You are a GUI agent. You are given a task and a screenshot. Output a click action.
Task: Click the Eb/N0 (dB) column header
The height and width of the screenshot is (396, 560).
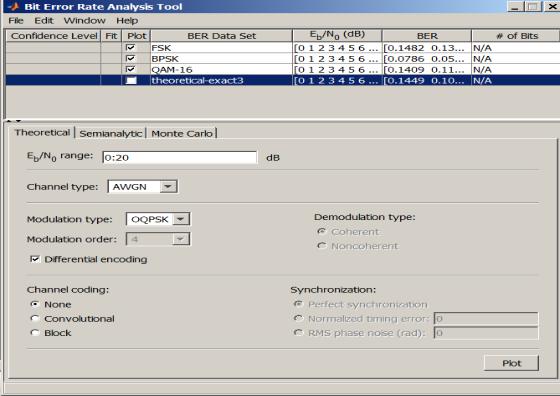click(337, 36)
